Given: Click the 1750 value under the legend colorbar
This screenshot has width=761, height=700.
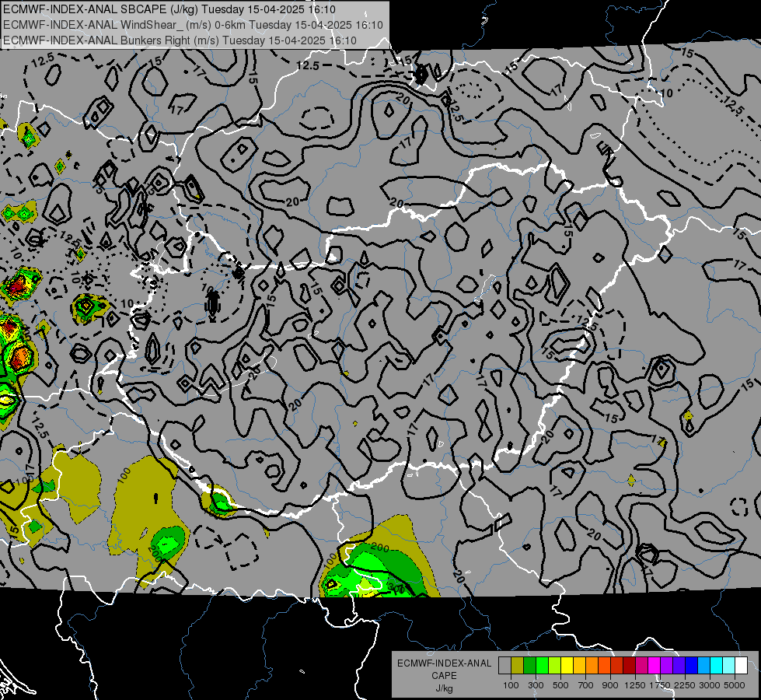Looking at the screenshot, I should pyautogui.click(x=660, y=685).
